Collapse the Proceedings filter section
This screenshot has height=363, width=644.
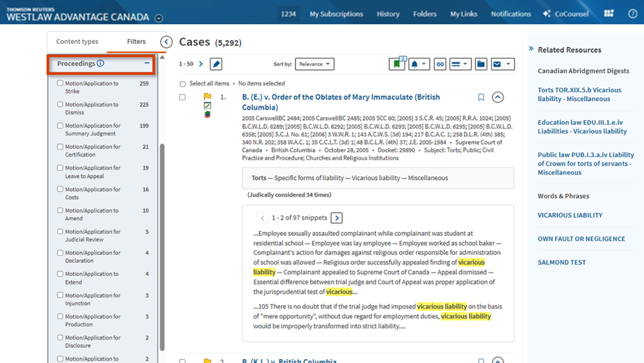tap(147, 63)
